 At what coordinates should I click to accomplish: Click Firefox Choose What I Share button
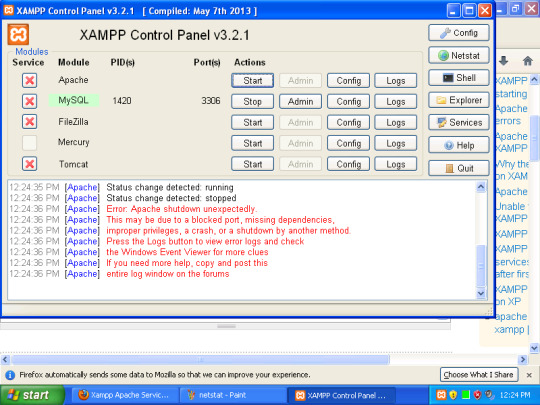pyautogui.click(x=479, y=374)
